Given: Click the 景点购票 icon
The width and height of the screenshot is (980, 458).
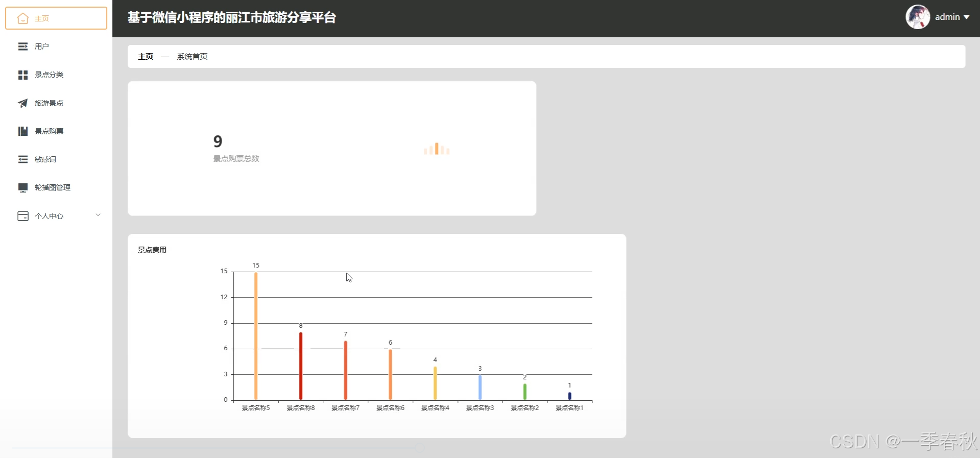Looking at the screenshot, I should click(x=23, y=131).
